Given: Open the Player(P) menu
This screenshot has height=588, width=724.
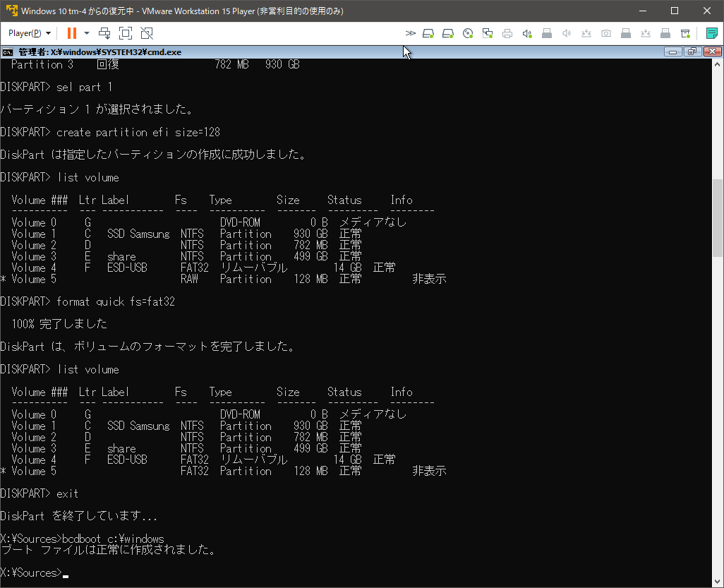Looking at the screenshot, I should pos(30,33).
